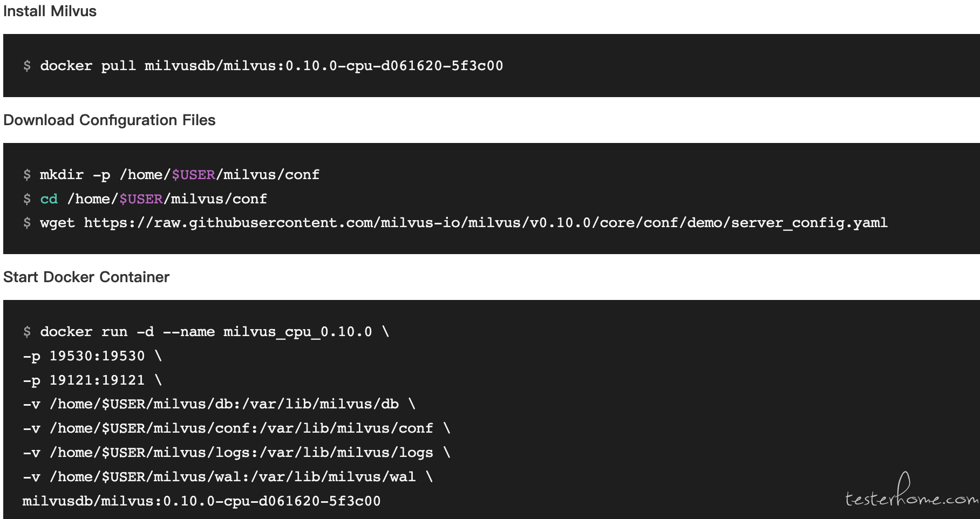Click the mkdir -p command line
The width and height of the screenshot is (980, 519).
click(171, 175)
